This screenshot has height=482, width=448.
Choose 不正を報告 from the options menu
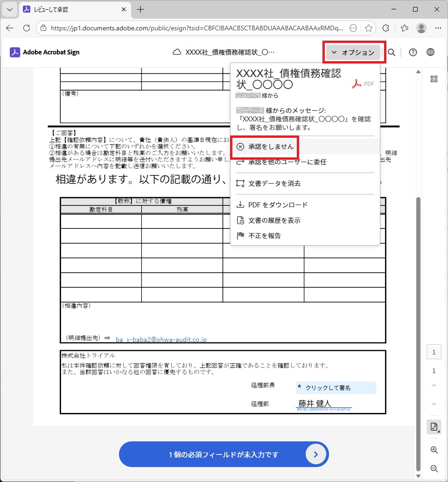(264, 236)
